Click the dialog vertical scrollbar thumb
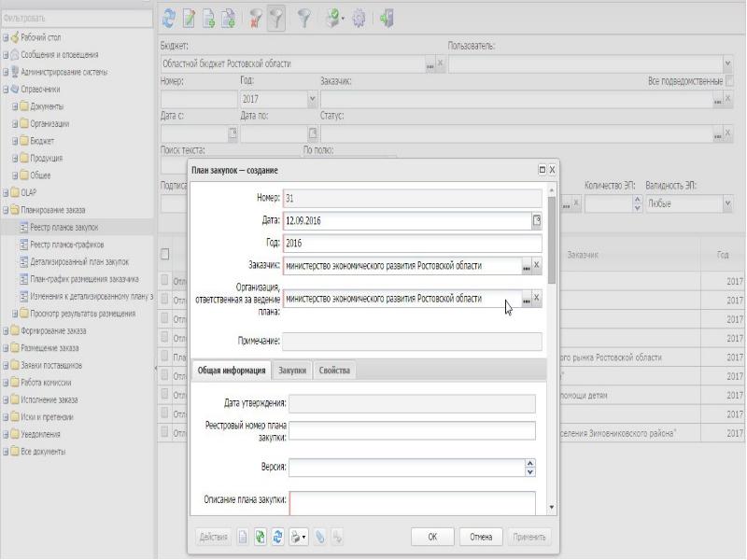The width and height of the screenshot is (747, 560). pos(552,241)
